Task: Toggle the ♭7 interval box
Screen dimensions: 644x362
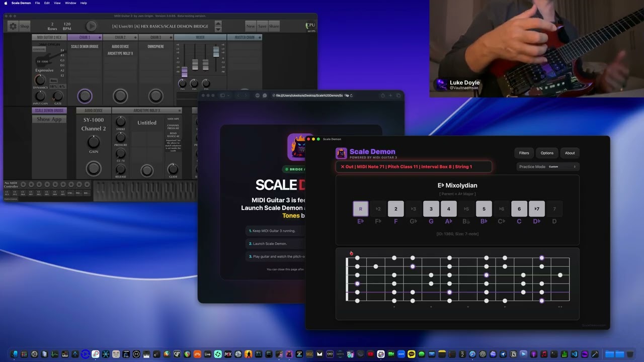Action: click(536, 209)
